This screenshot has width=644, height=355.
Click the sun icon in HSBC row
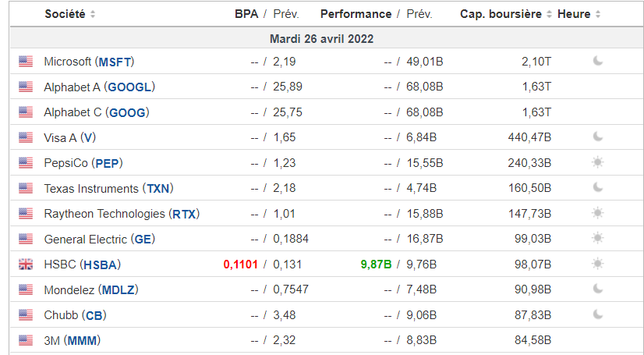598,264
